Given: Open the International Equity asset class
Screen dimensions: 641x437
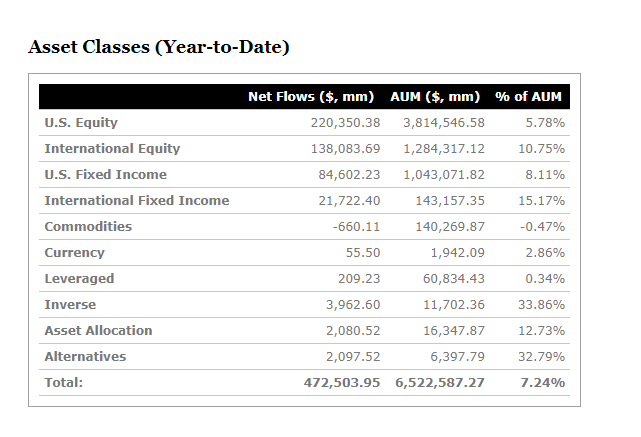Looking at the screenshot, I should tap(112, 148).
